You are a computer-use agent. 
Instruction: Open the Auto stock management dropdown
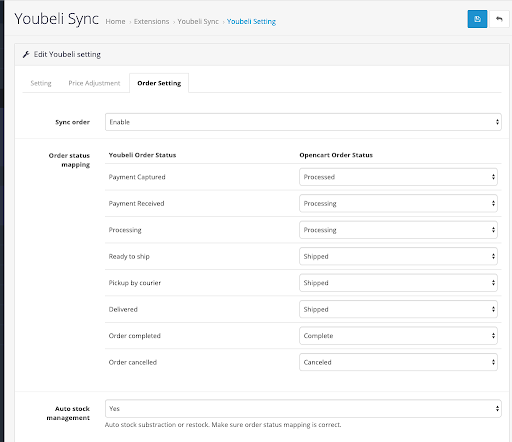click(303, 409)
